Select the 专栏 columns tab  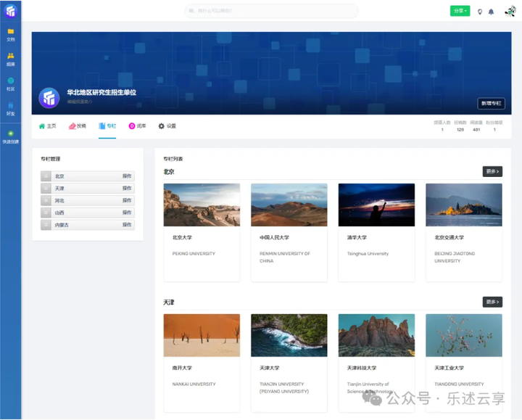click(x=107, y=126)
